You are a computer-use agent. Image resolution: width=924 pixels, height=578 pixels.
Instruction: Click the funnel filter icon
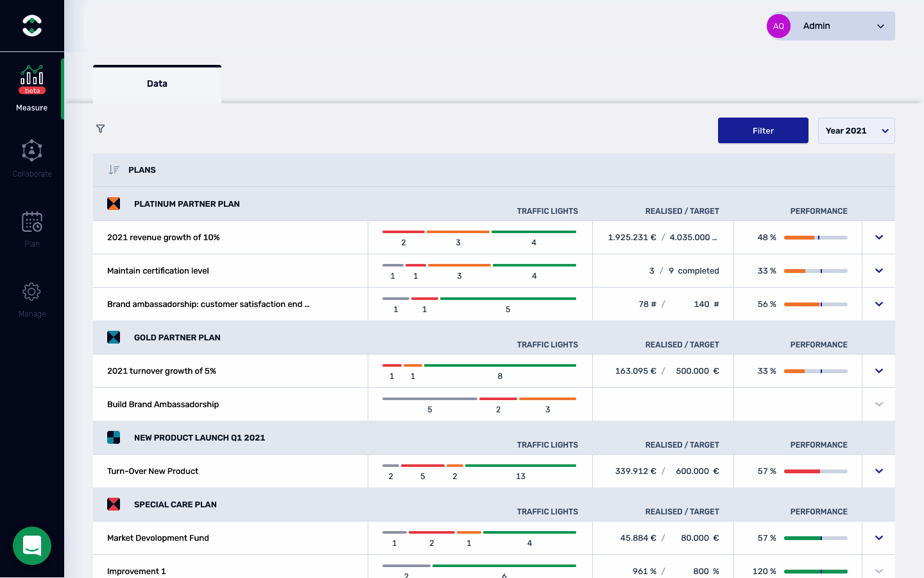click(100, 129)
